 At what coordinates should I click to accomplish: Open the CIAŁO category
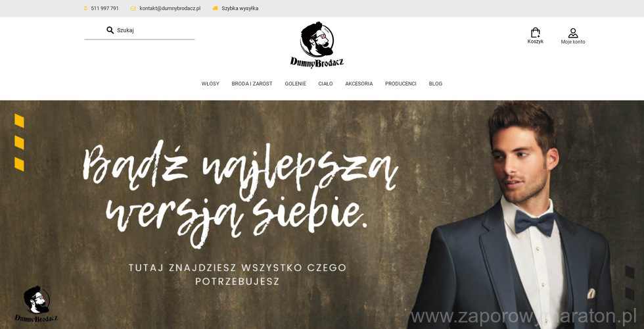point(325,84)
